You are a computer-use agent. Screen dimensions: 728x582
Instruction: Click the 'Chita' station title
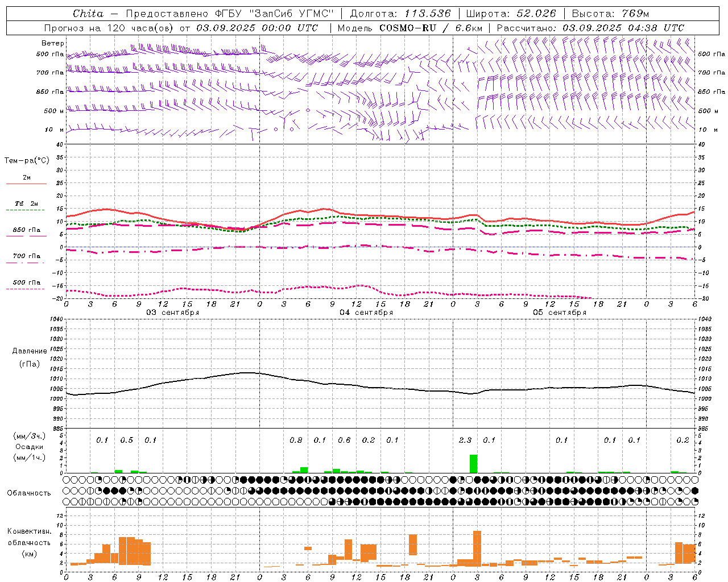88,14
